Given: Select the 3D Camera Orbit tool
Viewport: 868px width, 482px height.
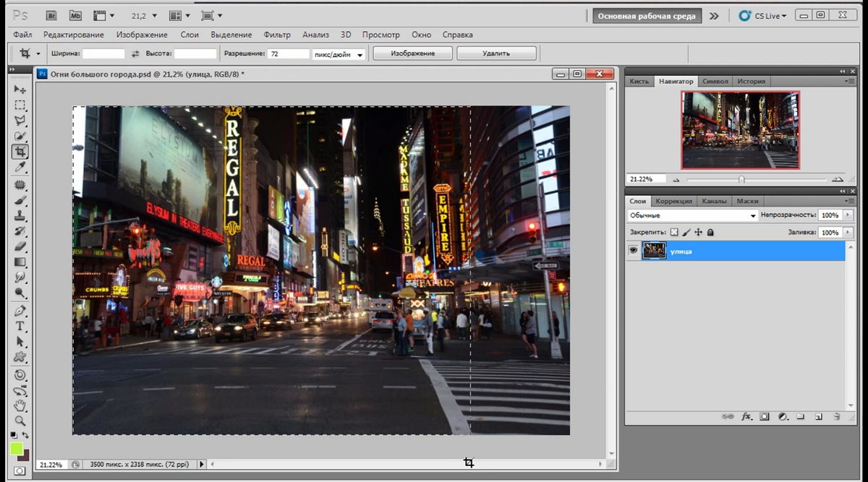Looking at the screenshot, I should click(20, 390).
